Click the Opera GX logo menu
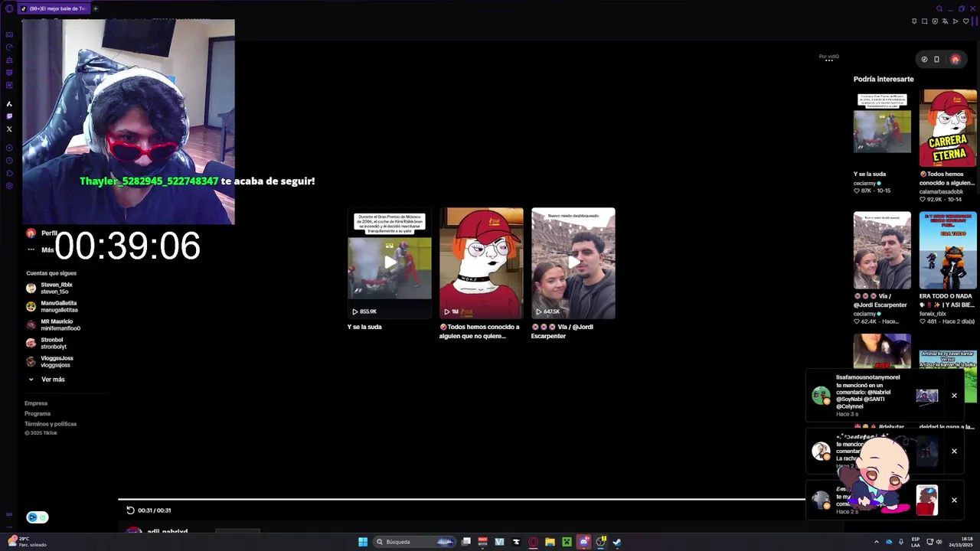The width and height of the screenshot is (980, 551). (9, 8)
